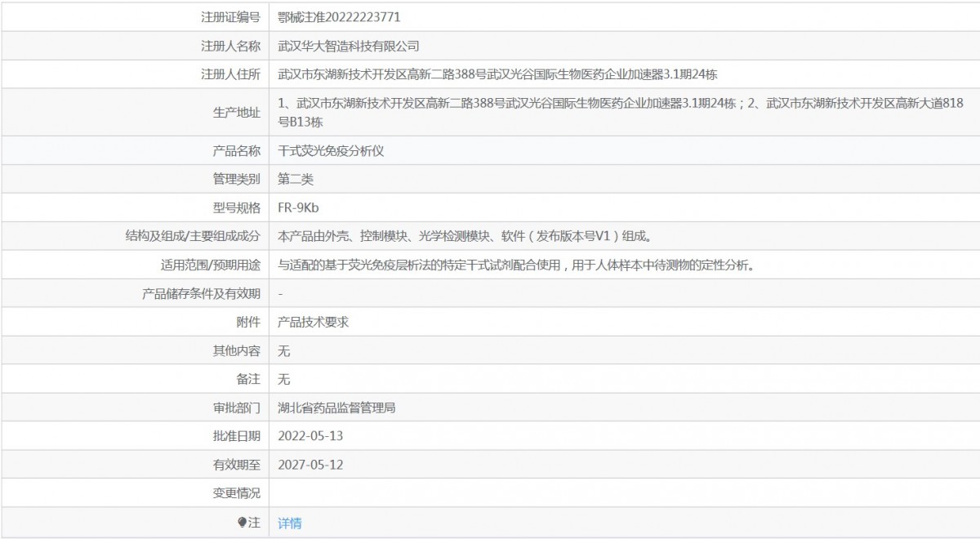Click the 其他内容 label
The image size is (980, 539).
click(x=237, y=351)
